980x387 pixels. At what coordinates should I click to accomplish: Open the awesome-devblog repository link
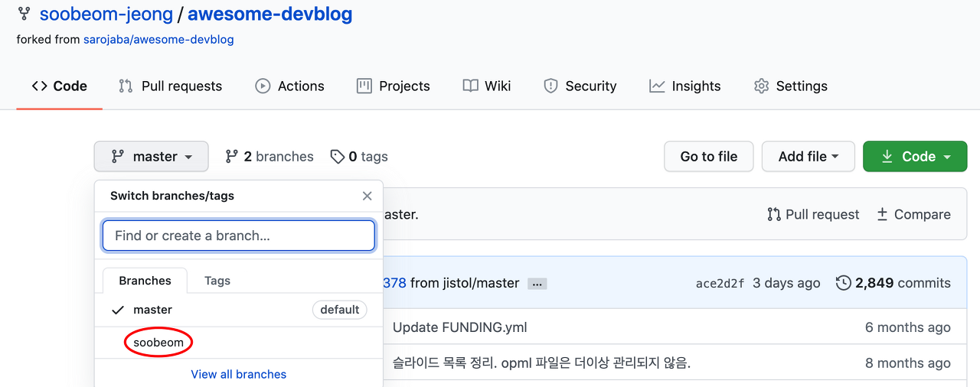click(x=270, y=14)
